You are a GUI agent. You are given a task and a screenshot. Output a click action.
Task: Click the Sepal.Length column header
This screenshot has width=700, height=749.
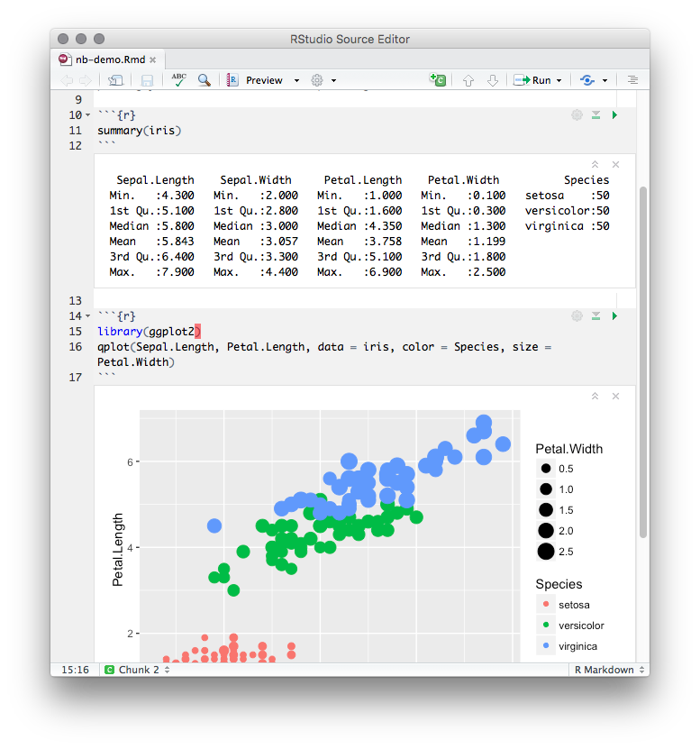155,180
